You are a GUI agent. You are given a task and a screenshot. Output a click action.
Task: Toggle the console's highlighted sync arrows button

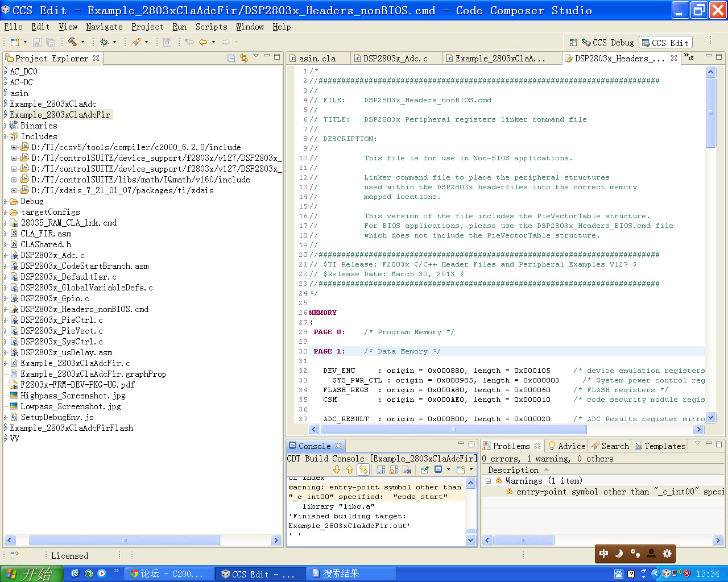point(363,469)
